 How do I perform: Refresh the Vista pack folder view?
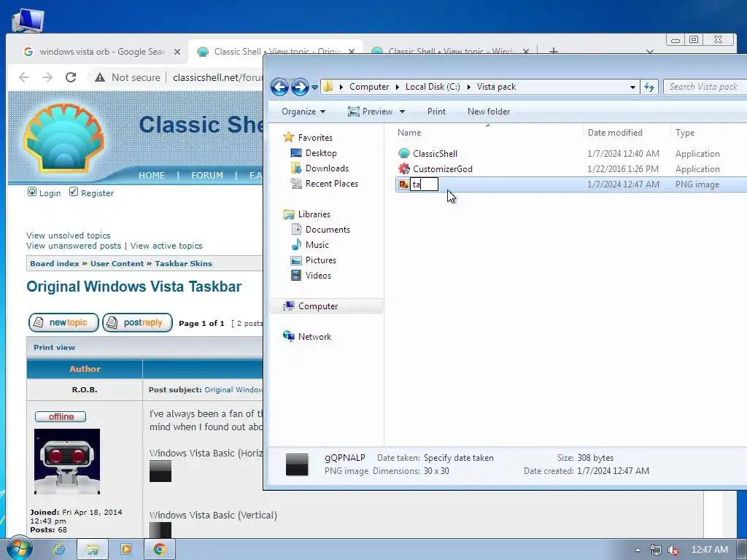[x=649, y=87]
